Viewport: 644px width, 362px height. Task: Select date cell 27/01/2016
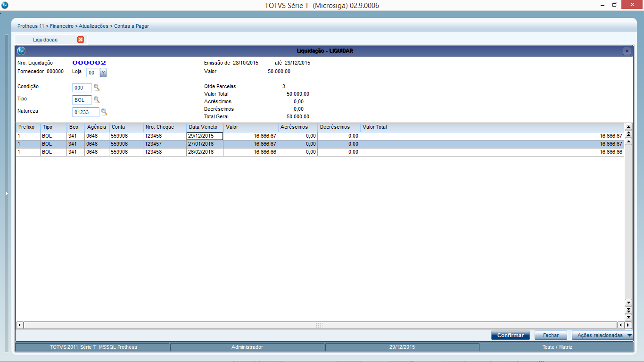point(205,144)
